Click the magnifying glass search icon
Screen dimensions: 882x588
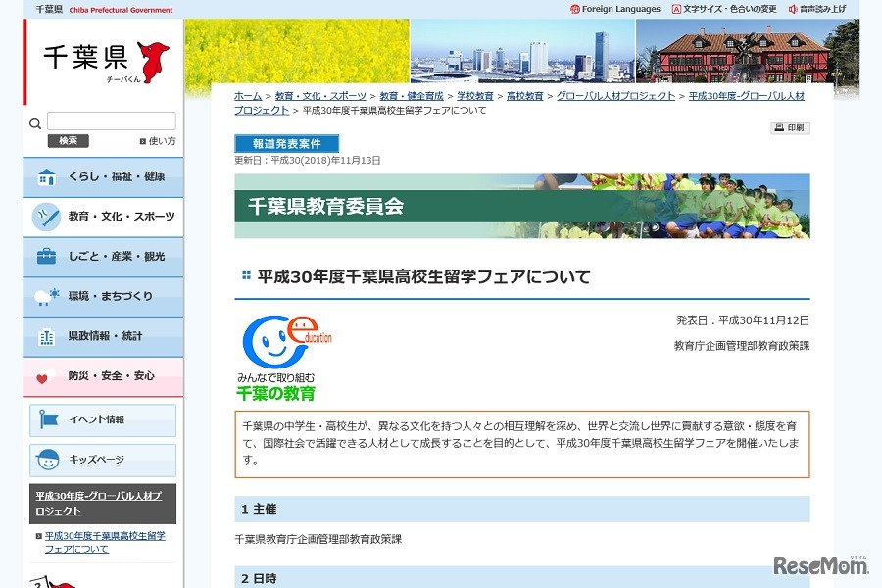pyautogui.click(x=35, y=122)
